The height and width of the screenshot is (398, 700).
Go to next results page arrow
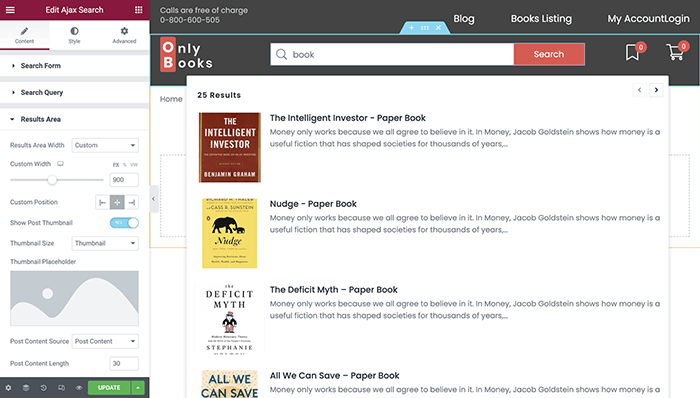656,90
